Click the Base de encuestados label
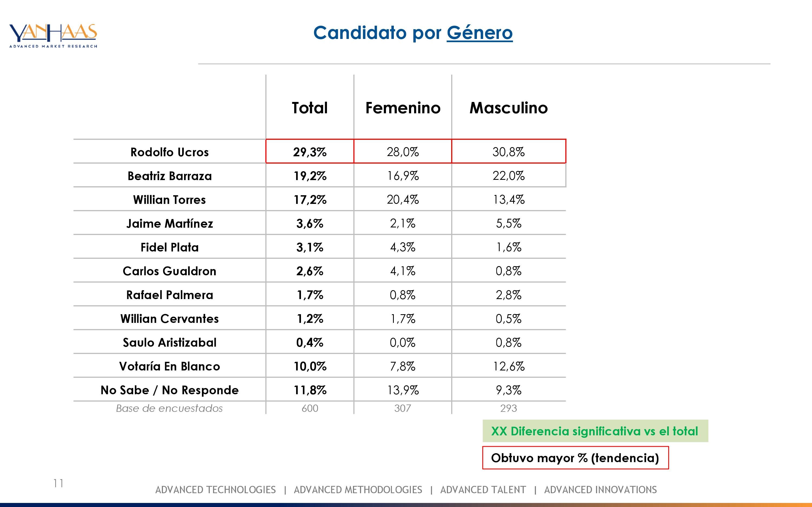The width and height of the screenshot is (812, 507). coord(169,408)
